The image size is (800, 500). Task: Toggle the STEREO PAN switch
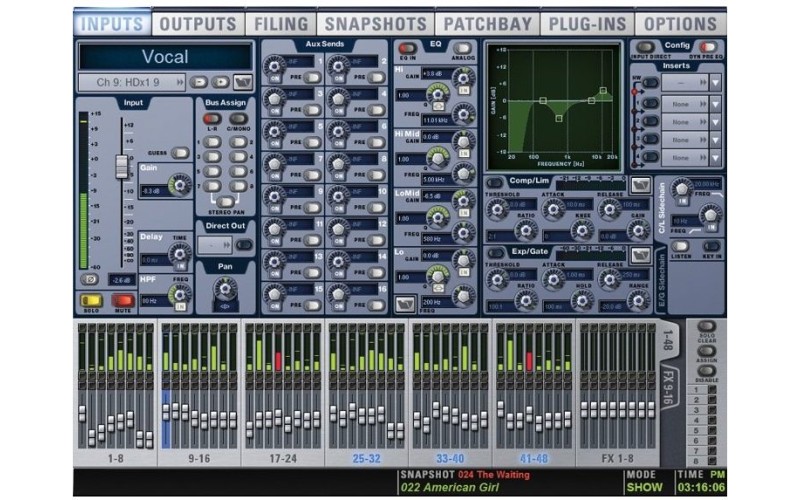(x=225, y=202)
